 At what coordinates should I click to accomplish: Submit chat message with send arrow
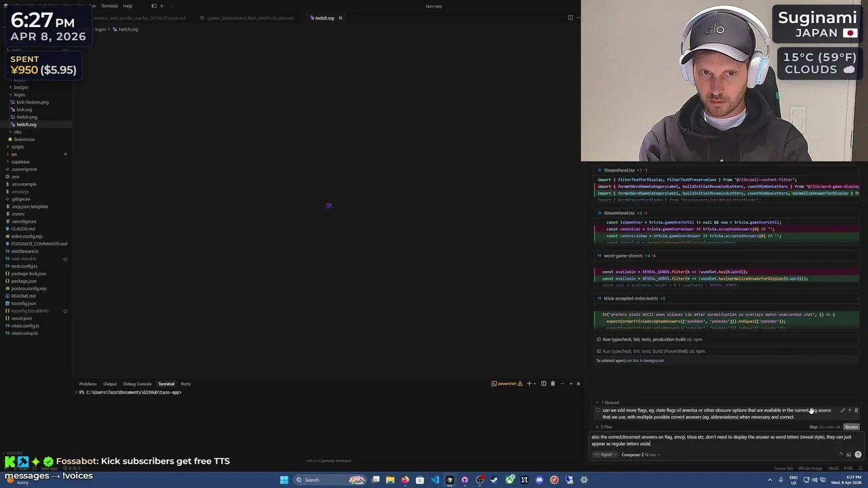[x=858, y=455]
